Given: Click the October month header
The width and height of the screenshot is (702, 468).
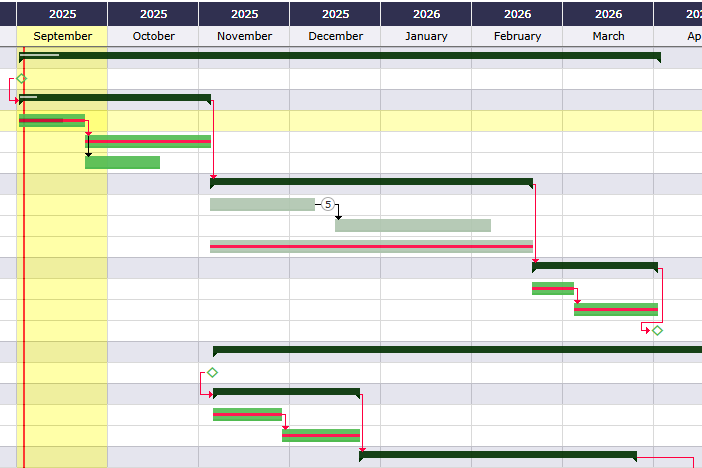Looking at the screenshot, I should [153, 36].
